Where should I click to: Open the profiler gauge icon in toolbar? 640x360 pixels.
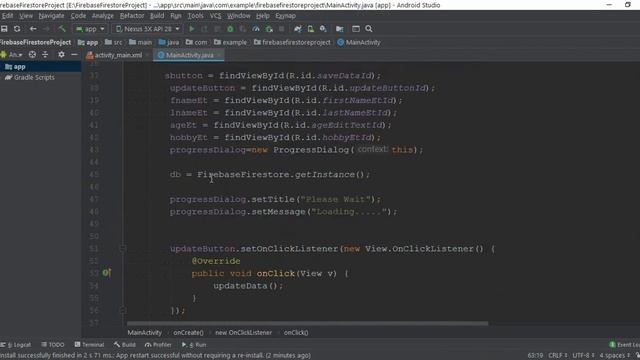[256, 29]
